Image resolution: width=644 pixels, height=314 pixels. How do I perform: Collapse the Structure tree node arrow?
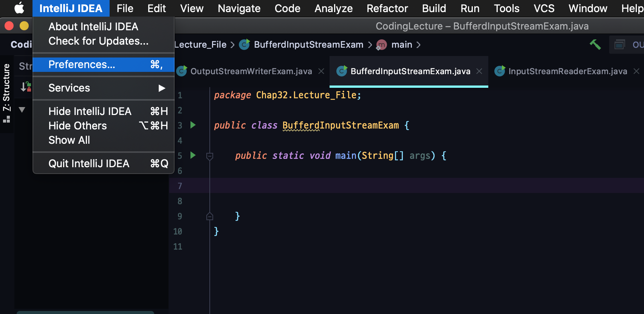click(x=22, y=110)
